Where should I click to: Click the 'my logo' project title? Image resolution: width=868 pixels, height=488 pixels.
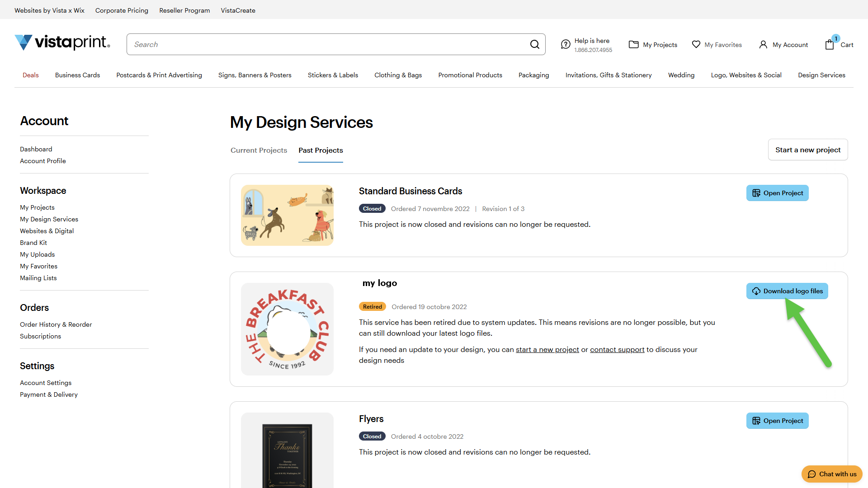point(380,283)
